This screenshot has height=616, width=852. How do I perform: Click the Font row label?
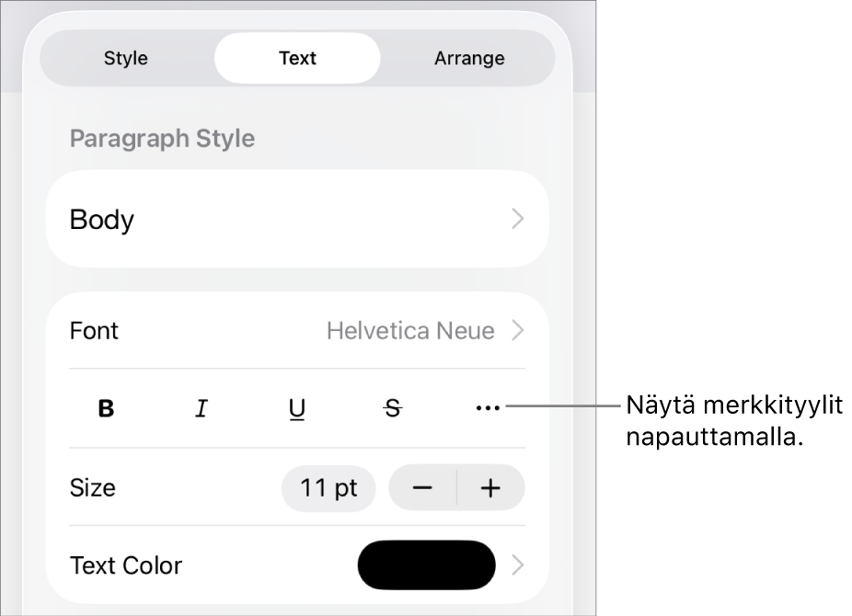coord(94,331)
